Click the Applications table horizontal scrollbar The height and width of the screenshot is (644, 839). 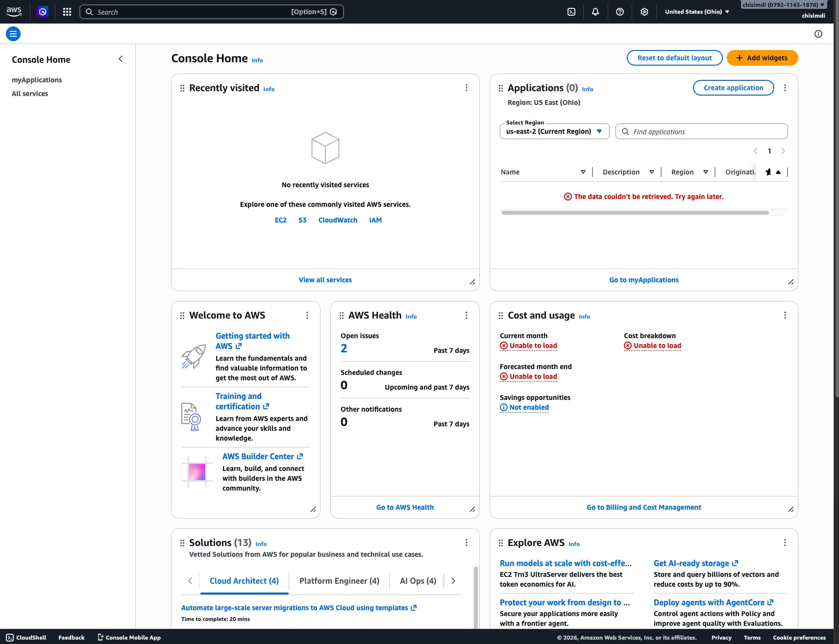tap(635, 213)
